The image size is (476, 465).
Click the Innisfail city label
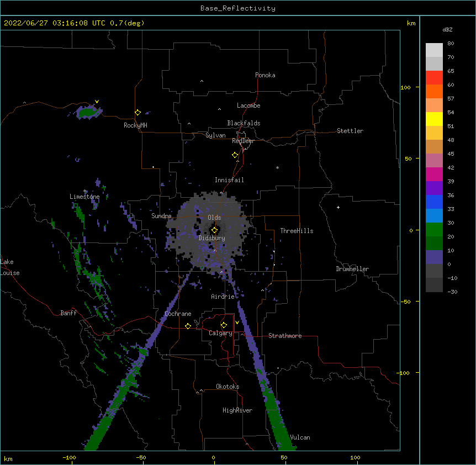click(x=229, y=180)
